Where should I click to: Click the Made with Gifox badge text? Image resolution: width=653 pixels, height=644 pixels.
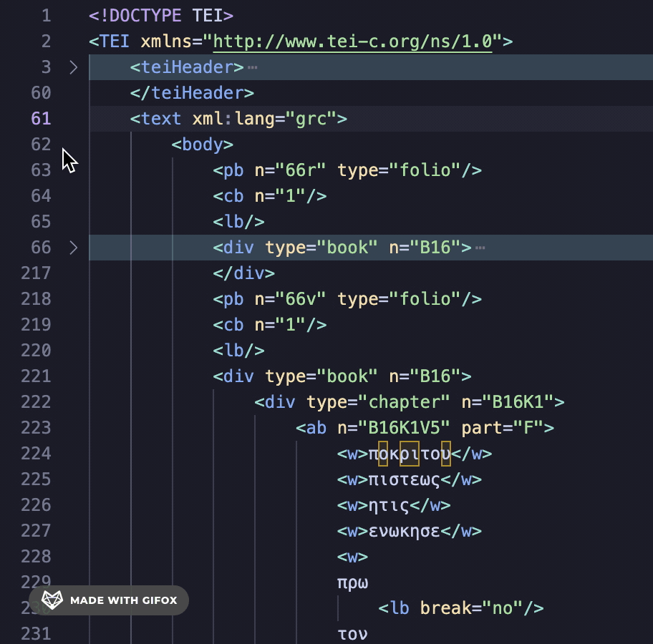123,600
